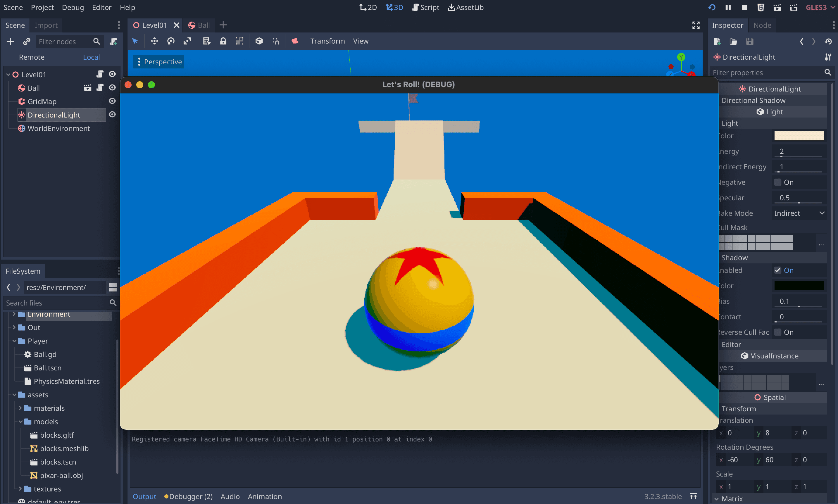This screenshot has width=838, height=504.
Task: Collapse the Player folder
Action: click(x=14, y=341)
